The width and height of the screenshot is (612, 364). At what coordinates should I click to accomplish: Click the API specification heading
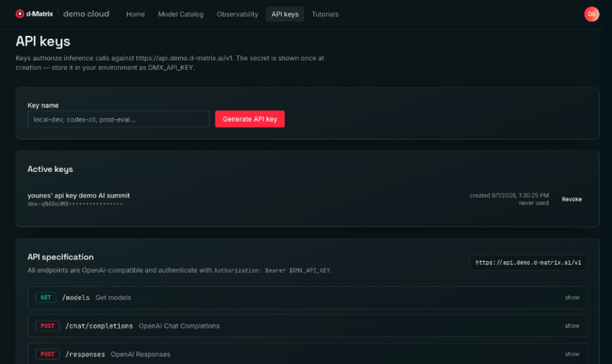point(61,257)
